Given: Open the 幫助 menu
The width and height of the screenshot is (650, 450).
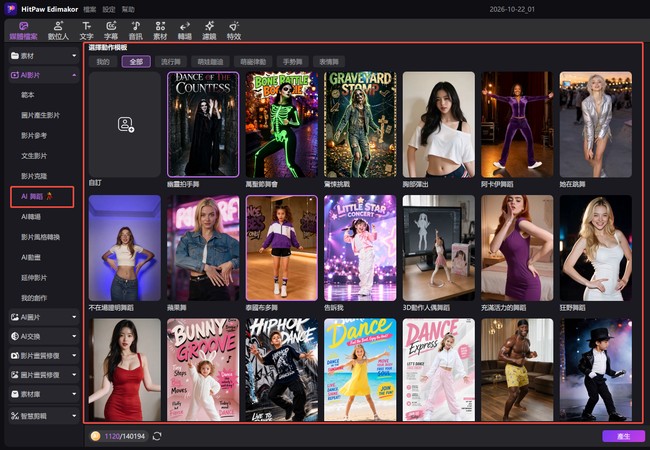Looking at the screenshot, I should click(x=128, y=9).
